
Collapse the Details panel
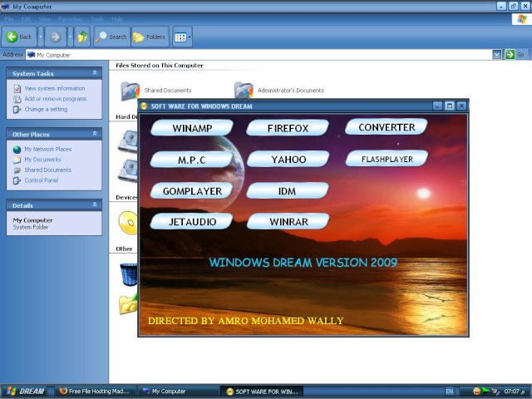pyautogui.click(x=95, y=204)
